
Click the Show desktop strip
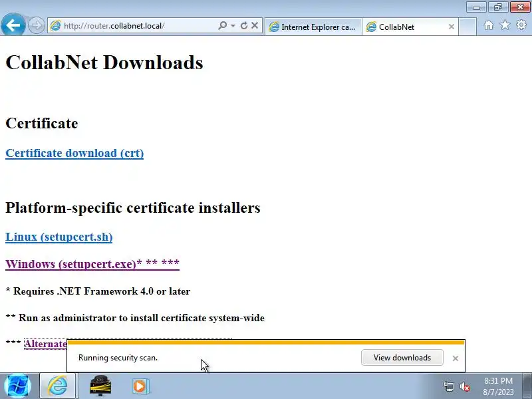coord(527,386)
